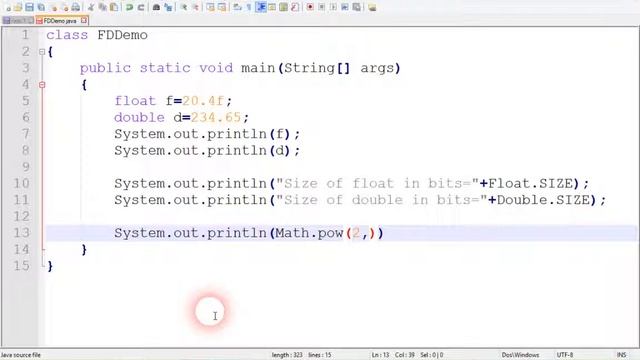
Task: Click the "Double.SIZE" text on line 11
Action: pyautogui.click(x=543, y=200)
